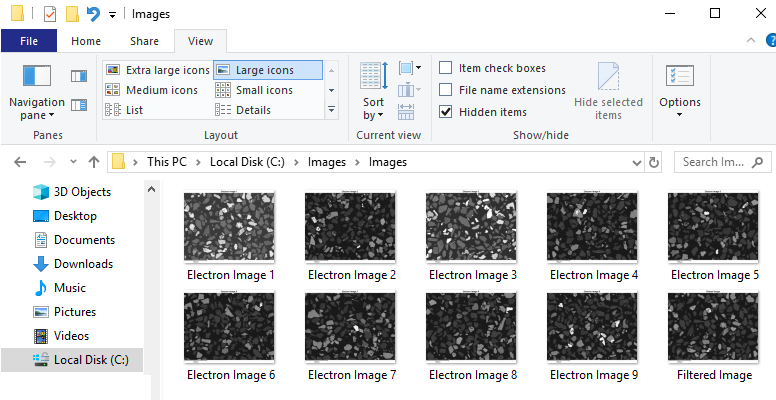Enable Item check boxes

pyautogui.click(x=446, y=68)
